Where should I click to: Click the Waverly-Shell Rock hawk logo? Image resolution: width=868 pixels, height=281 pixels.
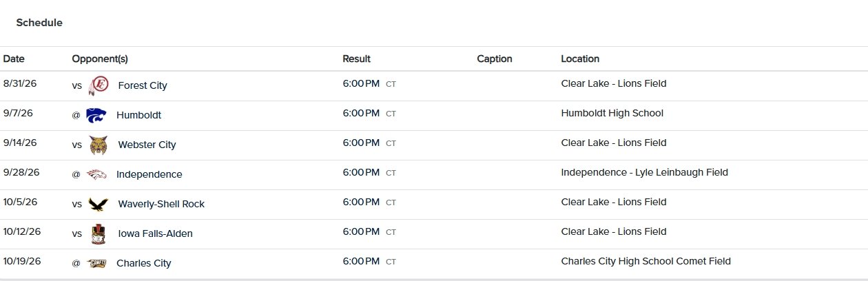(x=99, y=204)
